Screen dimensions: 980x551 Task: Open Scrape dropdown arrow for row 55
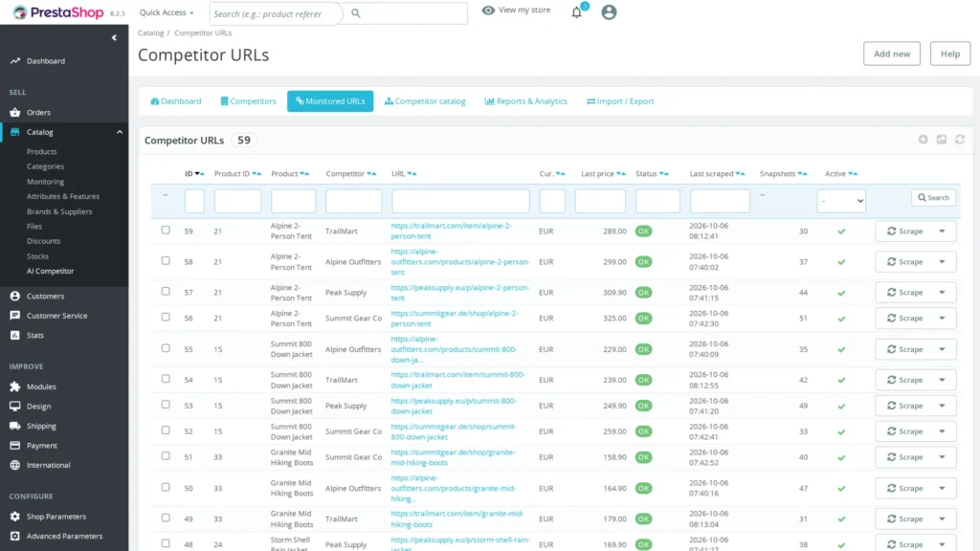[x=942, y=349]
